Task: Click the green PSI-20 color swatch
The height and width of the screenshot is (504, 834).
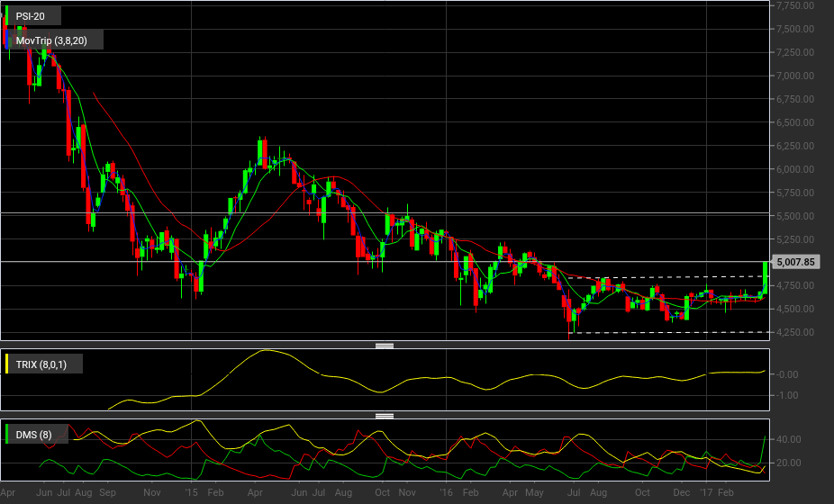Action: (7, 16)
